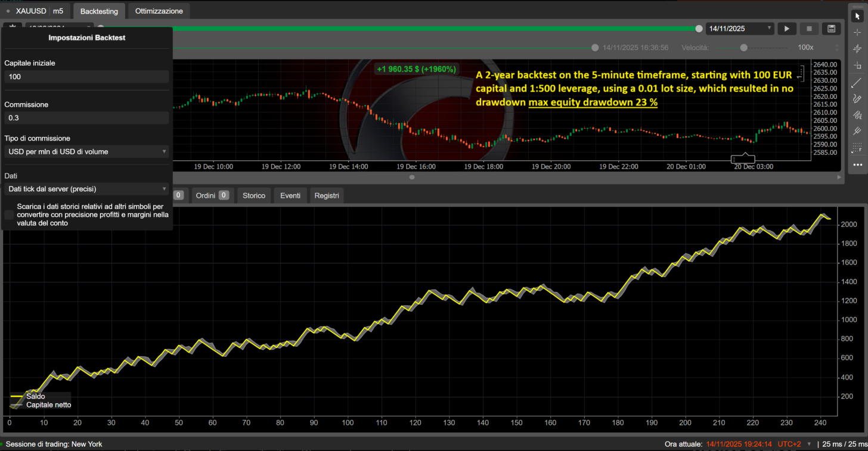Click the Capitale iniziale input field

tap(86, 77)
